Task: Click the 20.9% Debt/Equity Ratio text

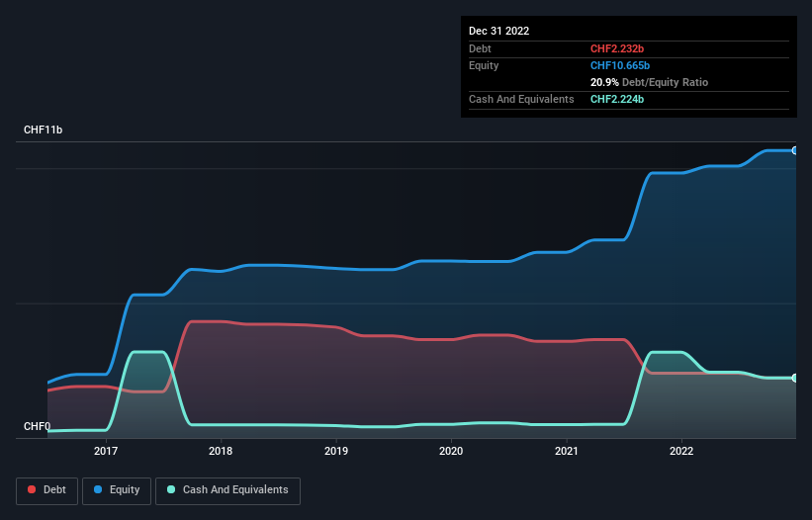Action: tap(650, 82)
